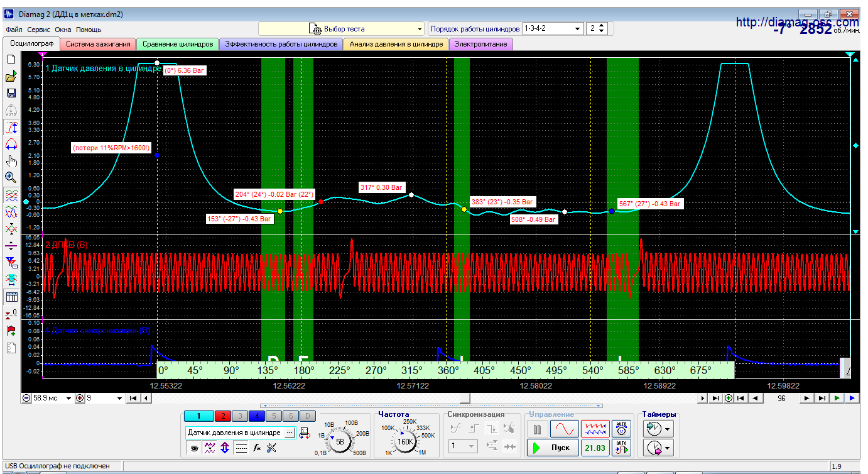Open the Помощь menu
868x474 pixels.
[x=89, y=30]
